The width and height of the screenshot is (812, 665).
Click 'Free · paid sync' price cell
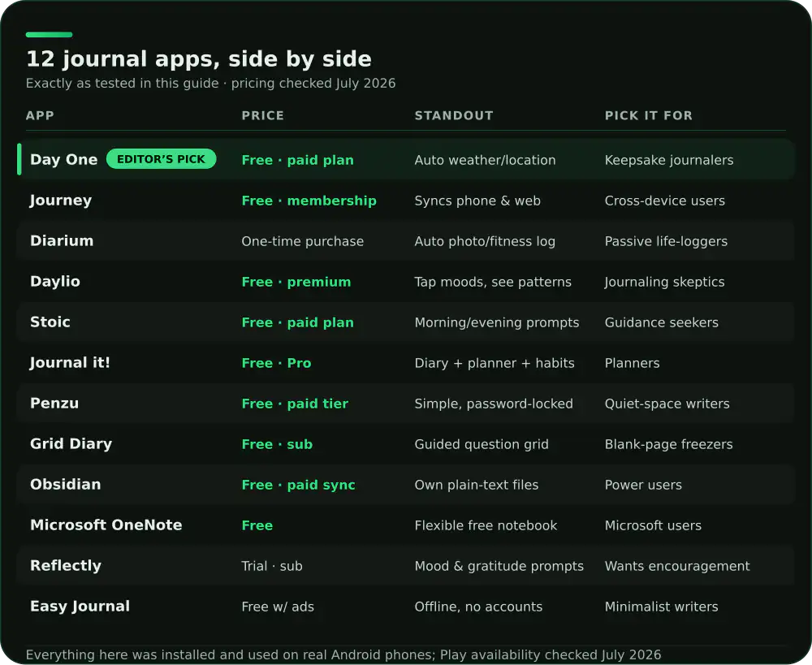[298, 485]
